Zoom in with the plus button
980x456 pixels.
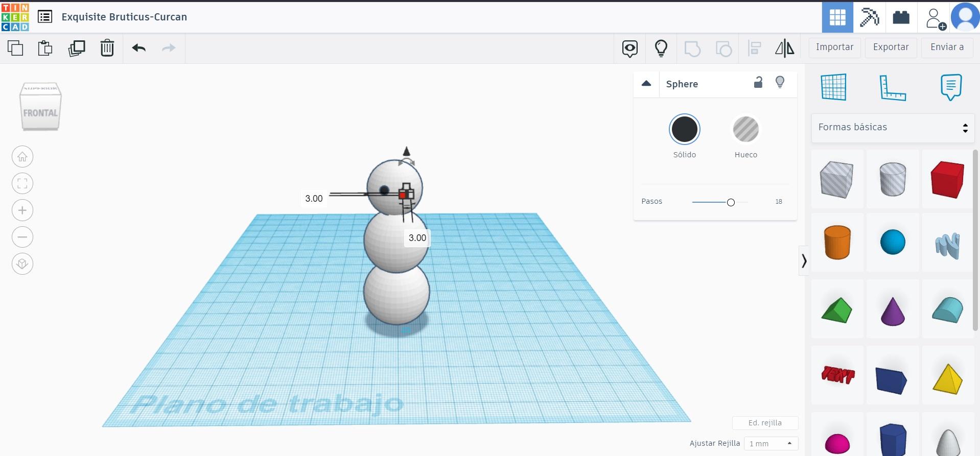(22, 210)
